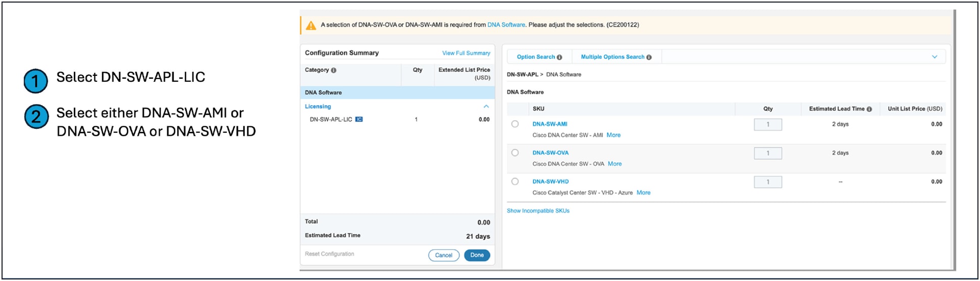The image size is (980, 281).
Task: Click the warning triangle icon in banner
Action: coord(311,25)
